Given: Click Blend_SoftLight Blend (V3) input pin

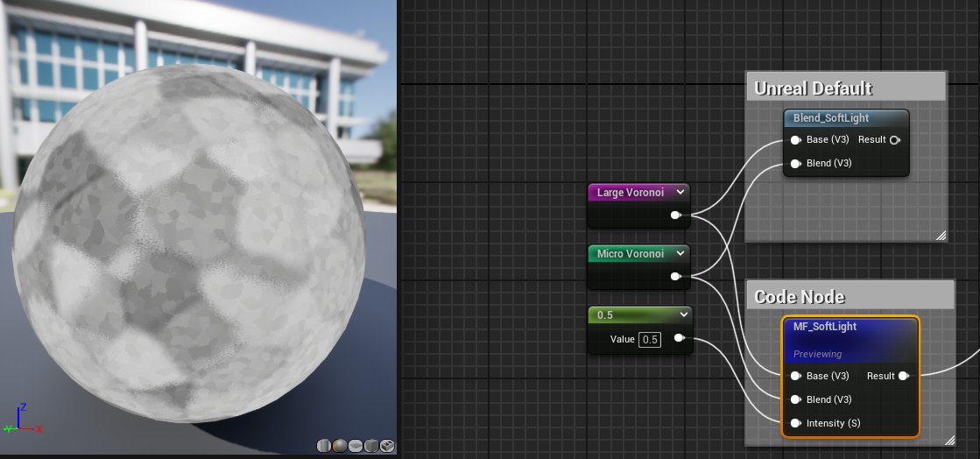Looking at the screenshot, I should tap(795, 164).
